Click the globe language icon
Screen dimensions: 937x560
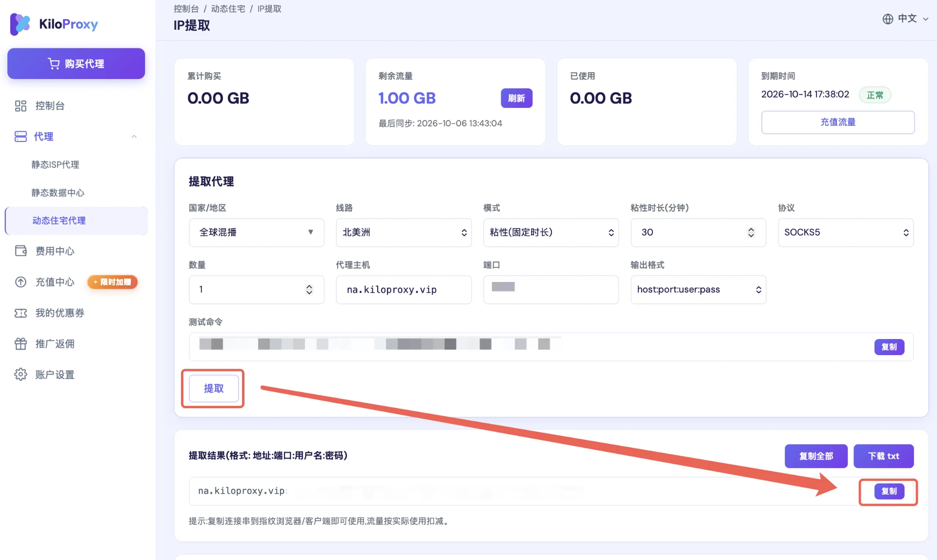(888, 19)
